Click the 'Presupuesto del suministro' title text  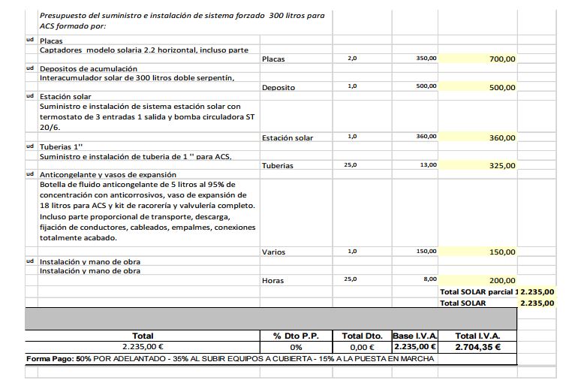point(182,20)
